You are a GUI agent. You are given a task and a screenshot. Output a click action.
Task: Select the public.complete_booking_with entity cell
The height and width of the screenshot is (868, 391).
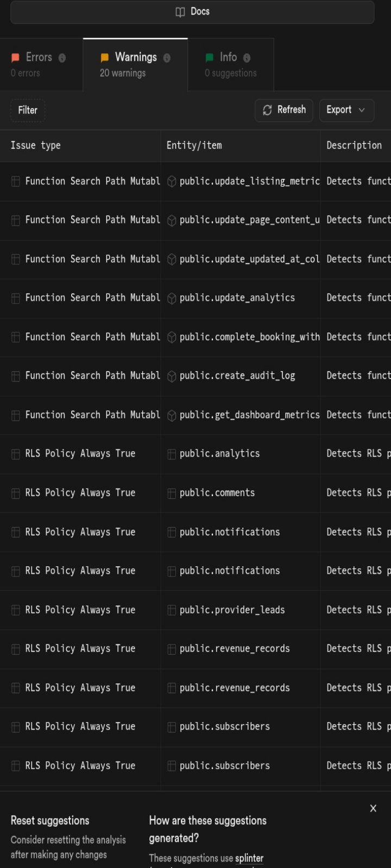[x=241, y=337]
